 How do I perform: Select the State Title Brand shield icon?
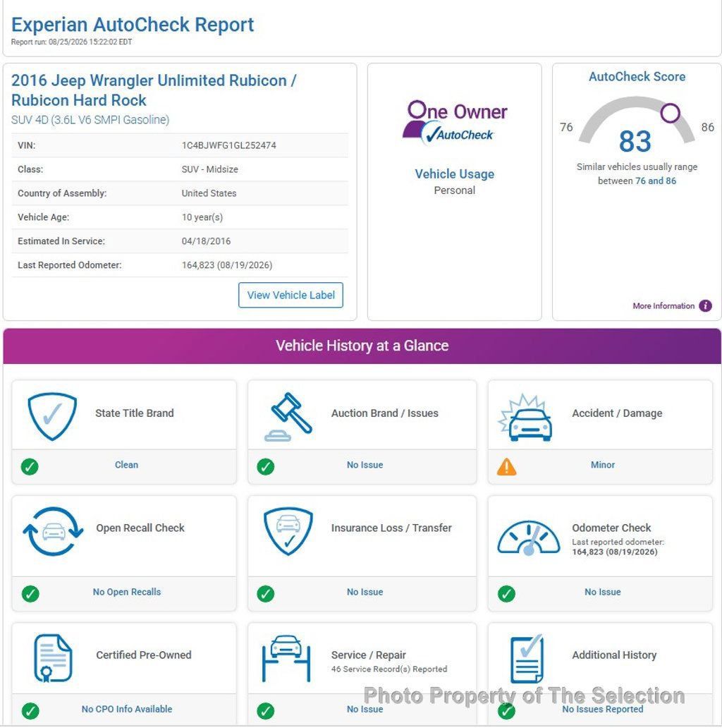click(52, 416)
